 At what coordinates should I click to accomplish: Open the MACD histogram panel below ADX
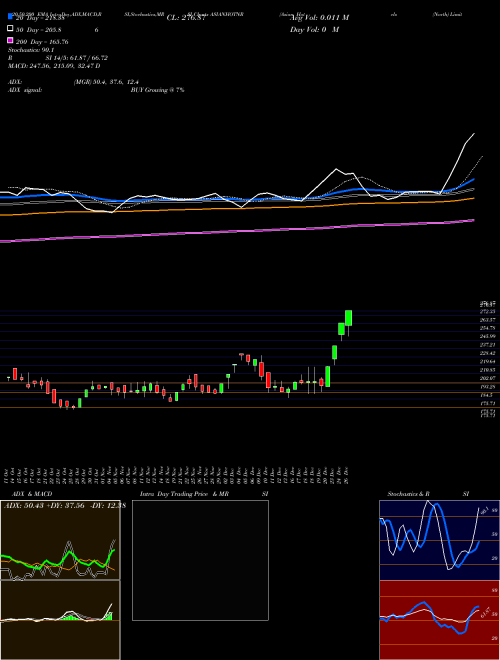coord(60,620)
